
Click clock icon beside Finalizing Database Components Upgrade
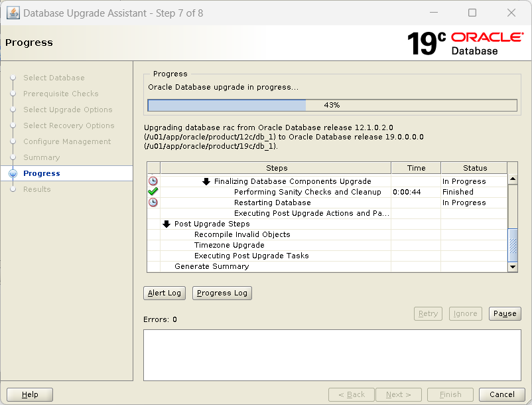pos(153,181)
